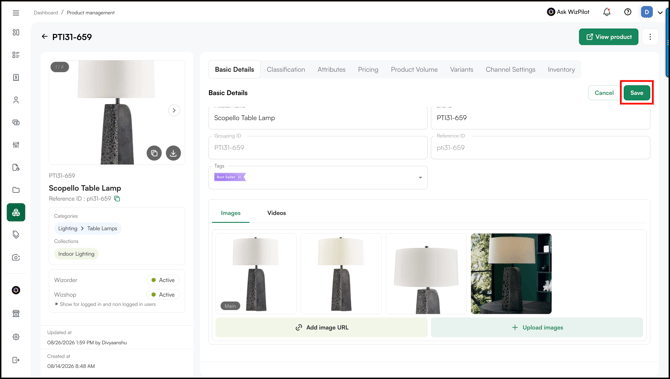Viewport: 670px width, 379px height.
Task: Click the user avatar D
Action: [x=646, y=12]
